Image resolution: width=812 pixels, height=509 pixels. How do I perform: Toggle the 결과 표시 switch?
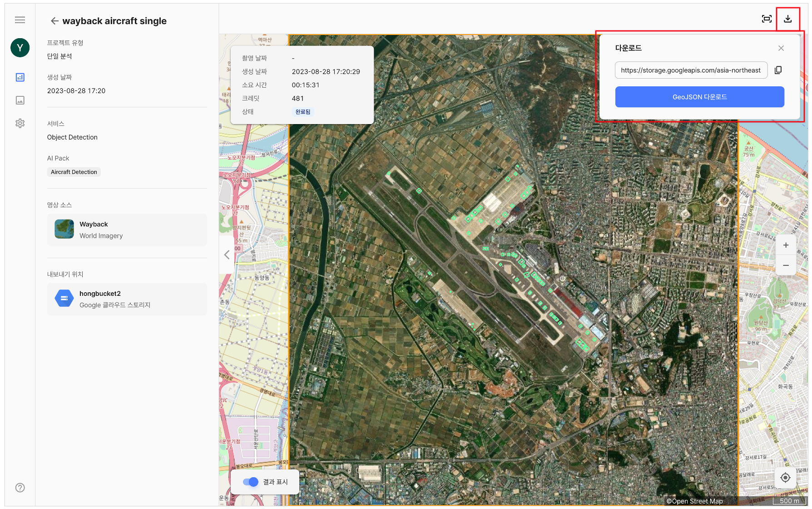click(251, 482)
